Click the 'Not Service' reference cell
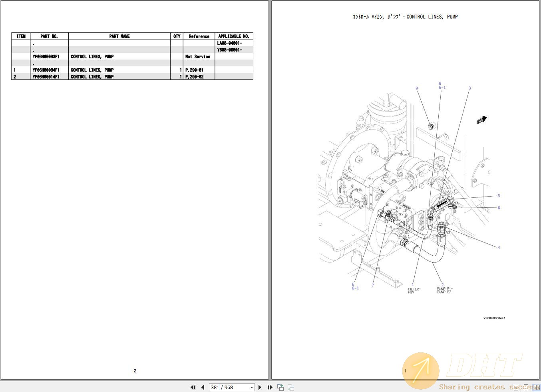Image resolution: width=541 pixels, height=392 pixels. click(x=198, y=57)
